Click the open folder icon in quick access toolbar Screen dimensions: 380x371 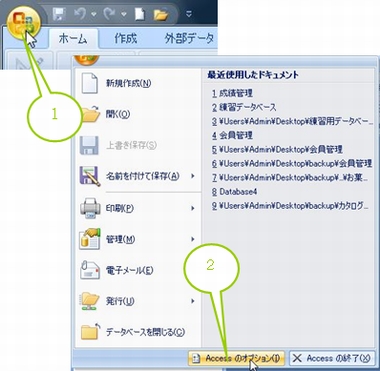tap(161, 14)
